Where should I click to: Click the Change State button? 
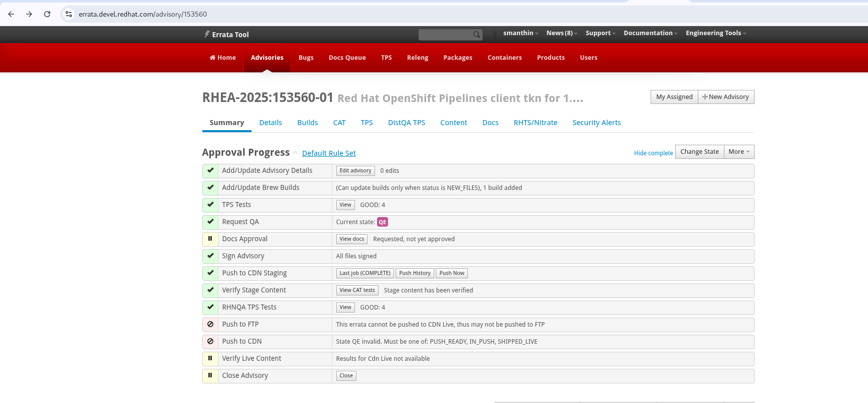coord(700,152)
